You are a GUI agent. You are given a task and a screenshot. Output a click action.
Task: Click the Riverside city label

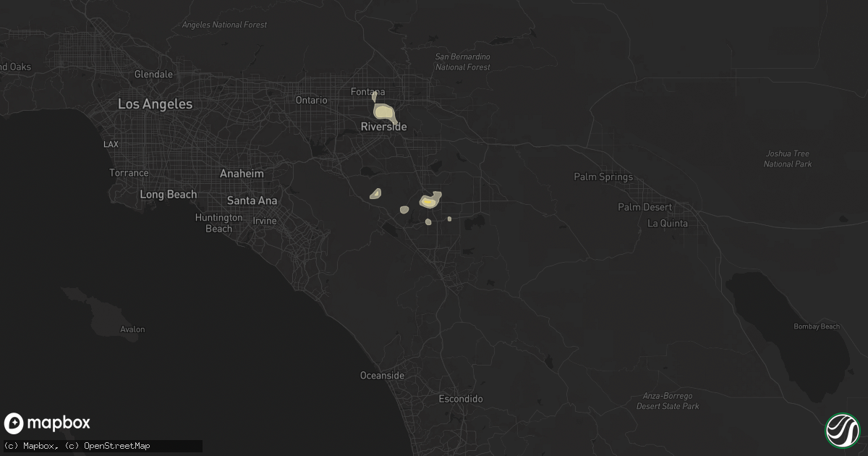click(x=384, y=127)
